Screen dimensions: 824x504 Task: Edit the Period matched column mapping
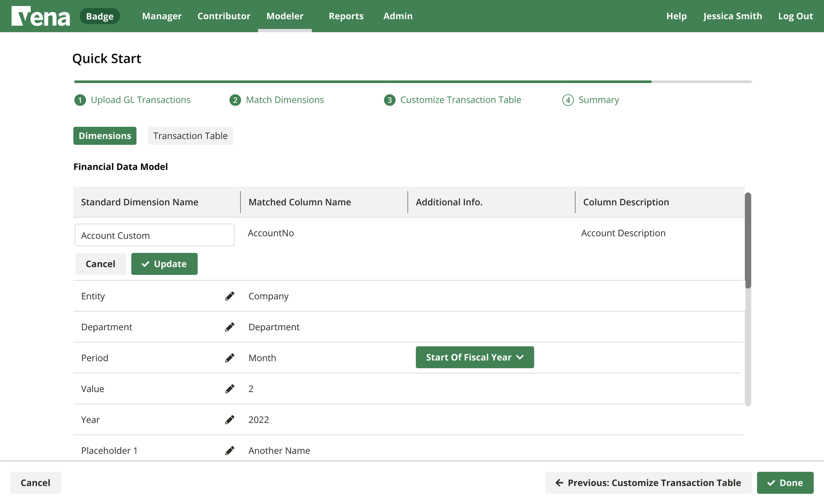(x=229, y=358)
